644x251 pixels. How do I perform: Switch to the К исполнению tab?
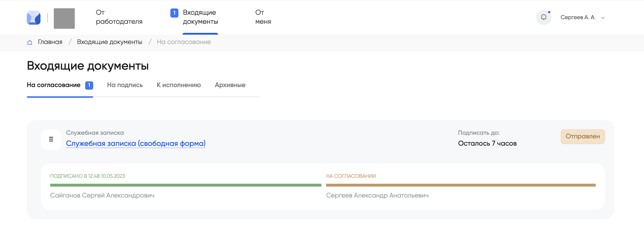pyautogui.click(x=179, y=85)
